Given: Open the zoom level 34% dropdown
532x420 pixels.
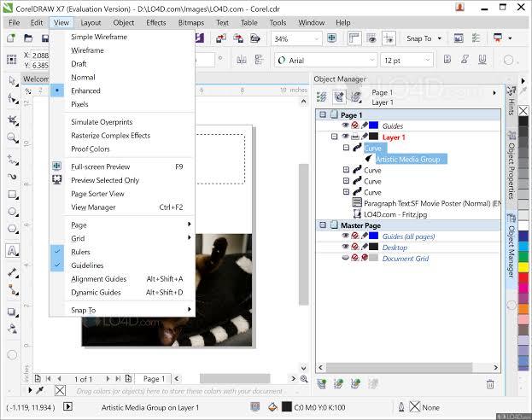Looking at the screenshot, I should click(x=317, y=39).
